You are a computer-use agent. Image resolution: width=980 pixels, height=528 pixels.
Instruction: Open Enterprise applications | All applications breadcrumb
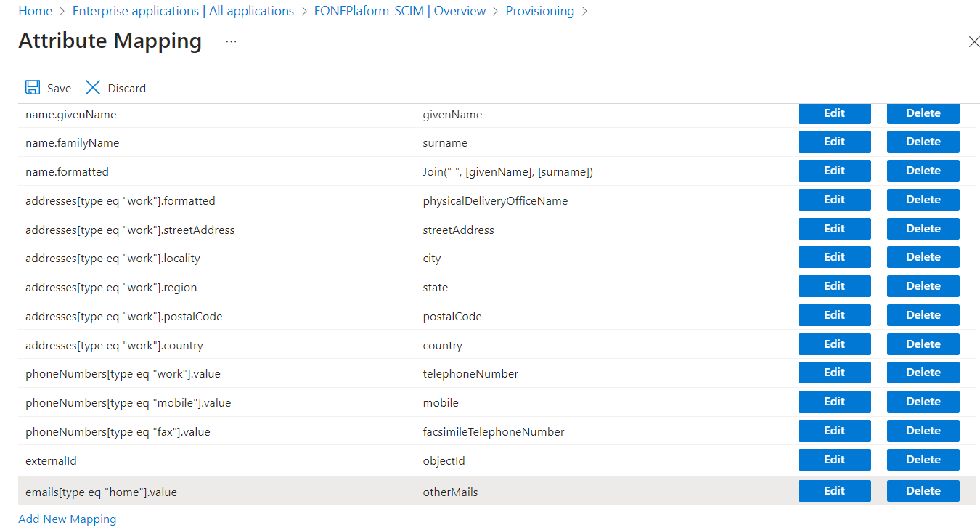(183, 11)
